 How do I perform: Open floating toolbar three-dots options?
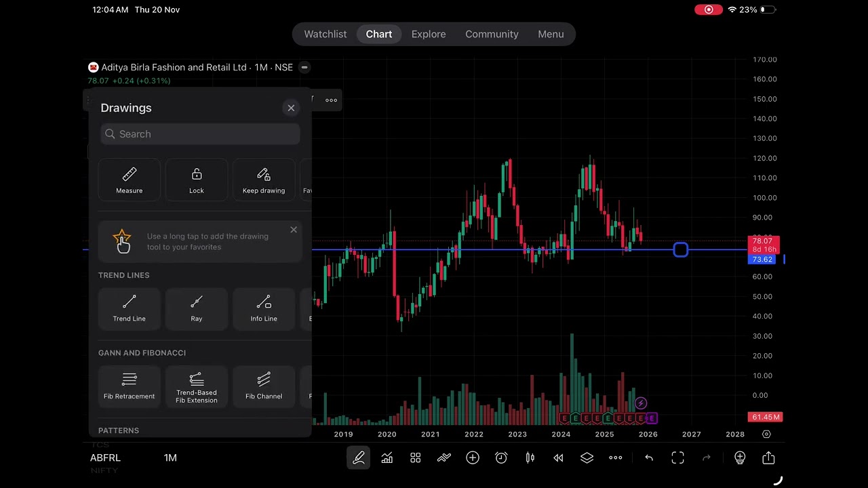331,100
